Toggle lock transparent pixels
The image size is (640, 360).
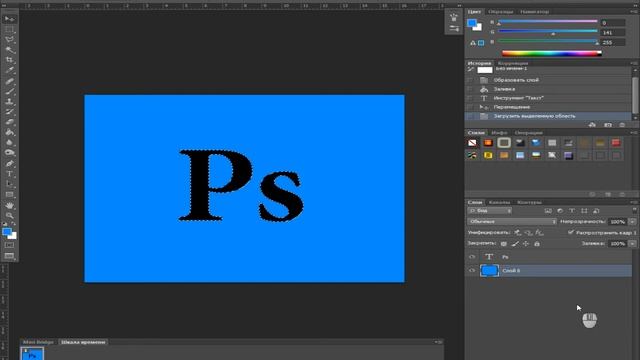[504, 244]
